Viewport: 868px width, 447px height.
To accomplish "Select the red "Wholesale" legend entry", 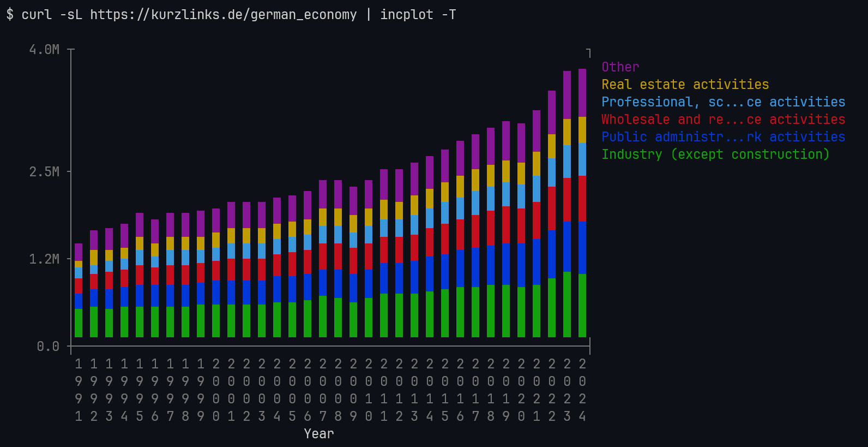I will click(x=723, y=120).
